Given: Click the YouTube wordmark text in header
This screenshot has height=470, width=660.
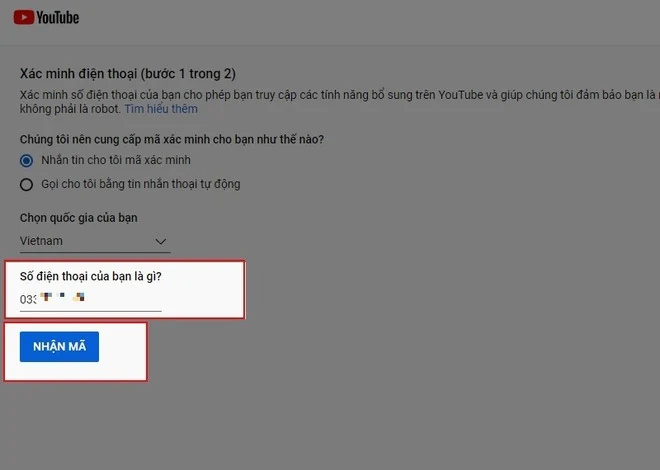Looking at the screenshot, I should click(58, 18).
